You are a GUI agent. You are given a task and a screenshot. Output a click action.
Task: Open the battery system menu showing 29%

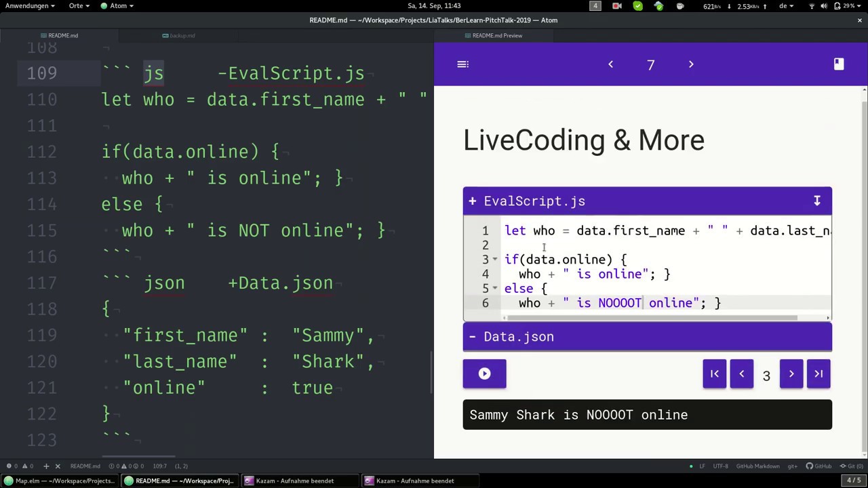pos(846,5)
